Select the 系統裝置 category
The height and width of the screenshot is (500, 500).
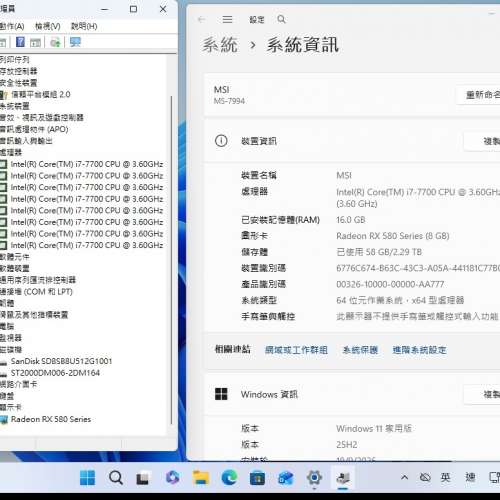click(15, 106)
